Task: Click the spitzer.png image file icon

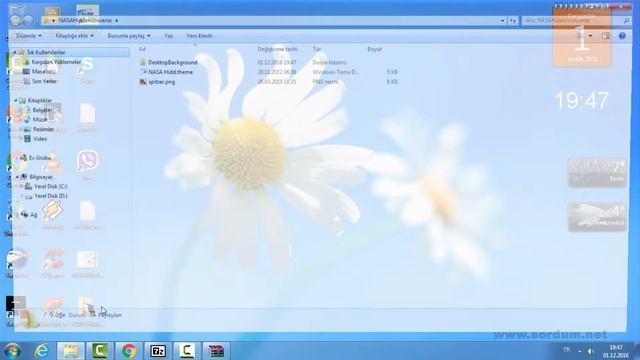Action: click(x=143, y=82)
